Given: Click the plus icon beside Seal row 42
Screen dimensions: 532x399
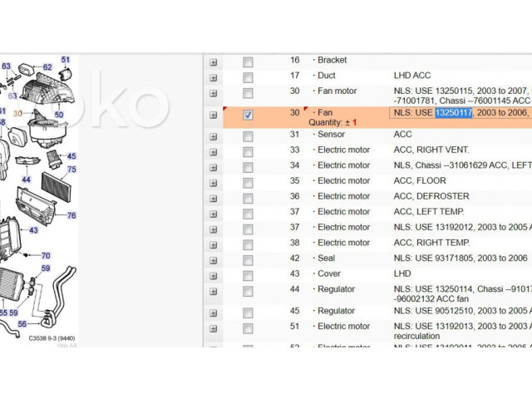Looking at the screenshot, I should [213, 259].
